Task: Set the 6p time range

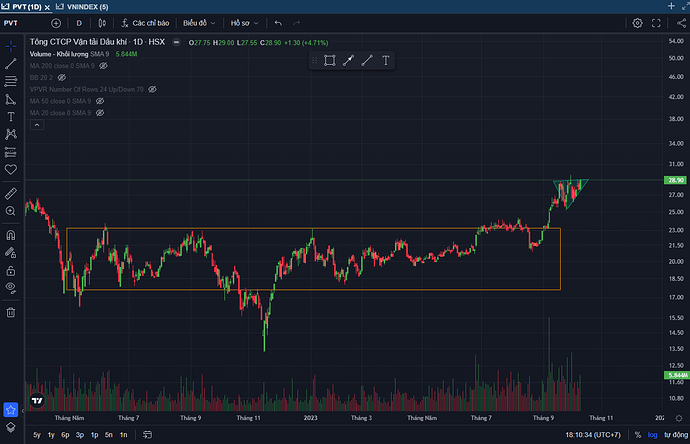Action: tap(66, 435)
